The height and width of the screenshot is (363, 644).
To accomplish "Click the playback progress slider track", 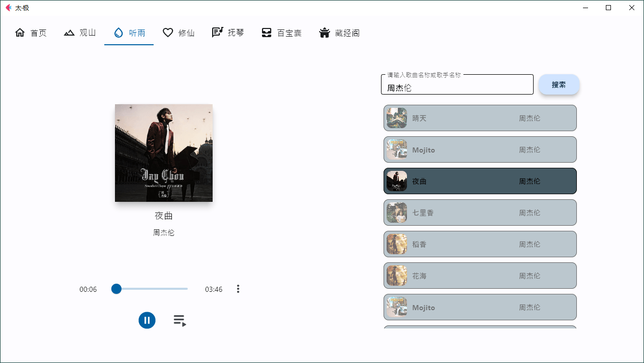I will tap(153, 289).
